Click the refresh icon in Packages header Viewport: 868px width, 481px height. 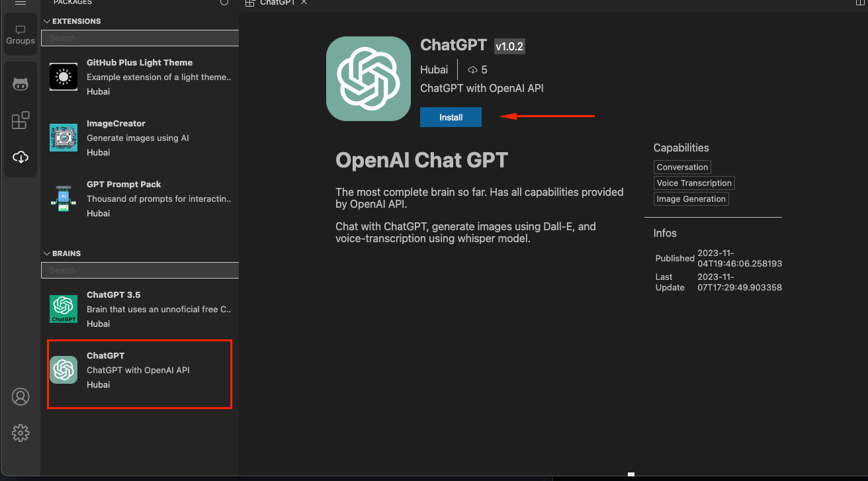[224, 3]
